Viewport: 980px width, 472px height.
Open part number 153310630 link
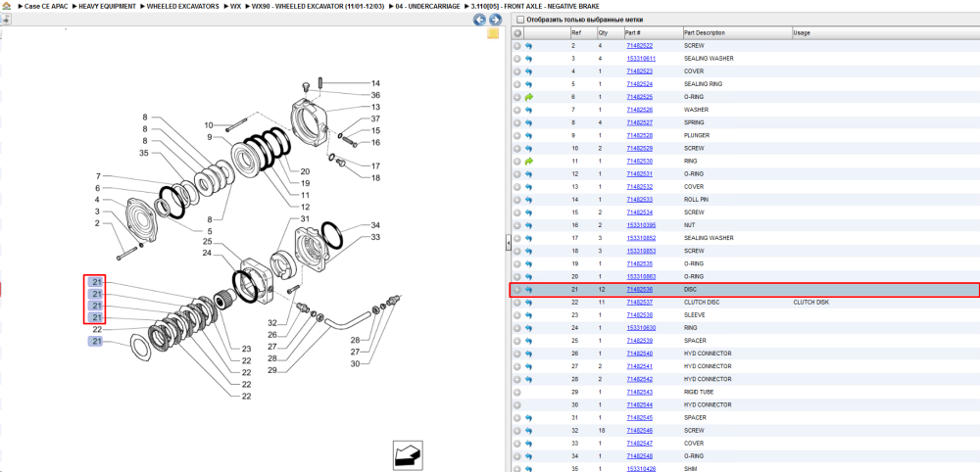[641, 328]
